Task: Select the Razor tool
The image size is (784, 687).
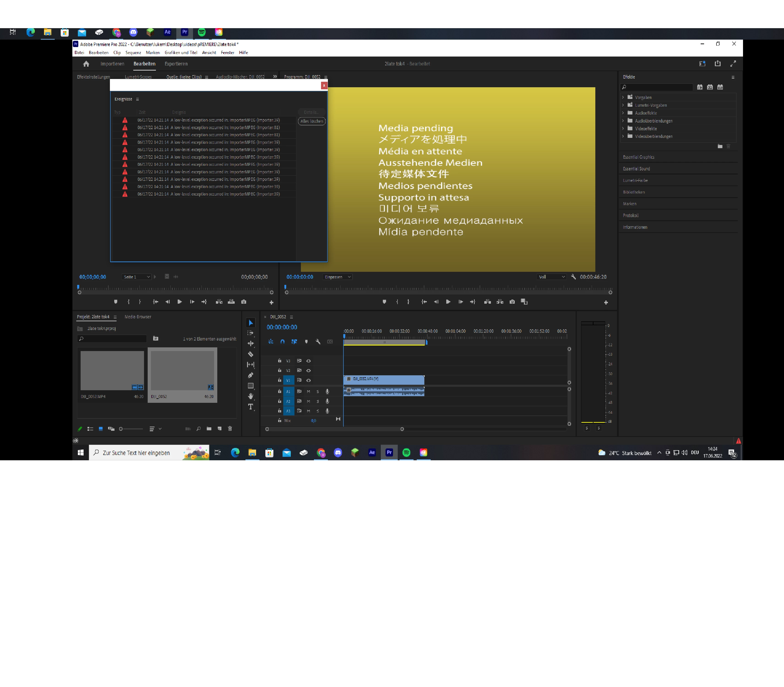Action: [x=250, y=354]
